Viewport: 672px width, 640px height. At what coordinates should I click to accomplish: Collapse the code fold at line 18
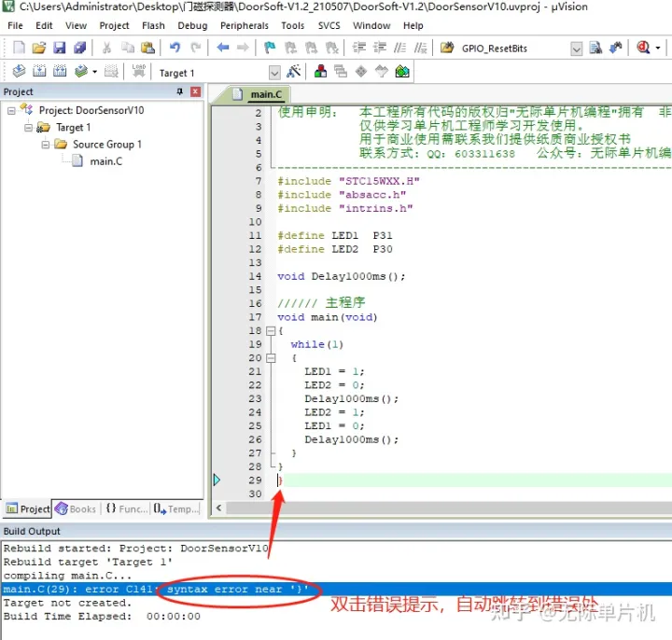pos(271,331)
